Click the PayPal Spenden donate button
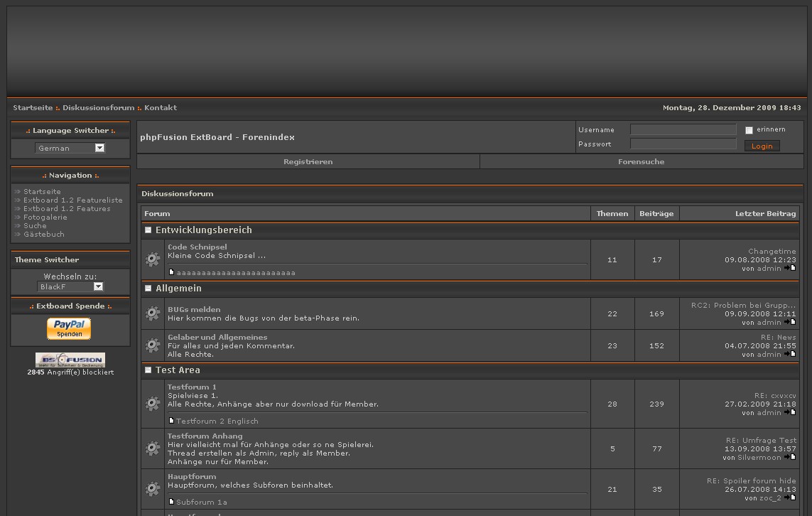 (x=69, y=328)
